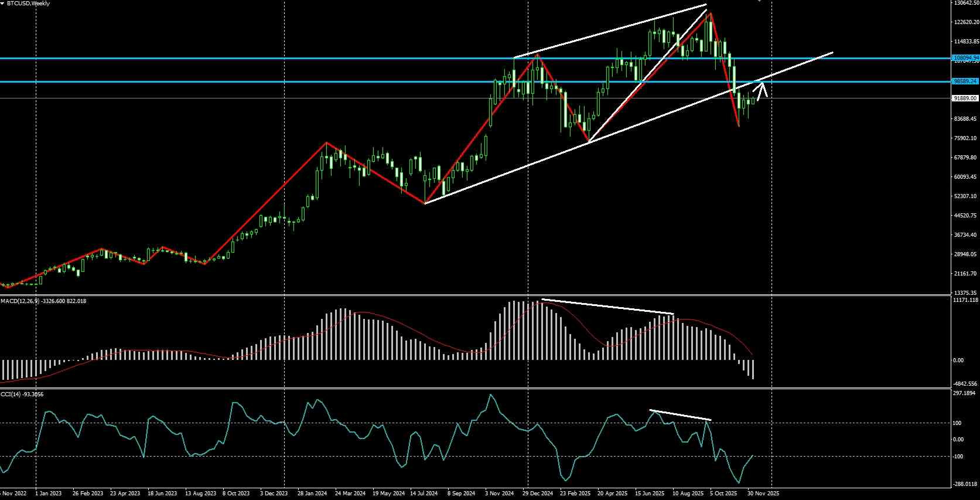This screenshot has width=980, height=500.
Task: Click the BTCUSD,Weekly chart title
Action: [29, 4]
